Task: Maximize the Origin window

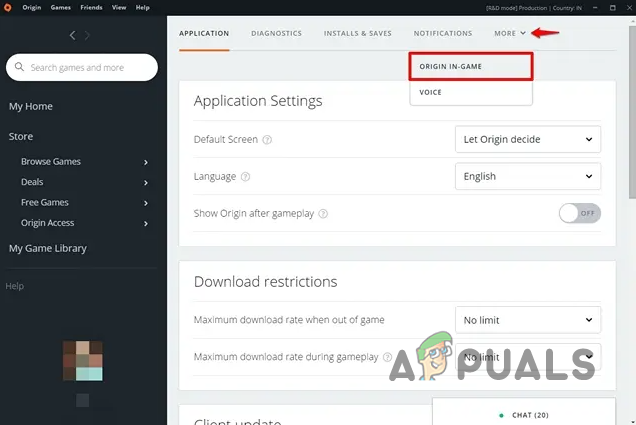Action: [613, 7]
